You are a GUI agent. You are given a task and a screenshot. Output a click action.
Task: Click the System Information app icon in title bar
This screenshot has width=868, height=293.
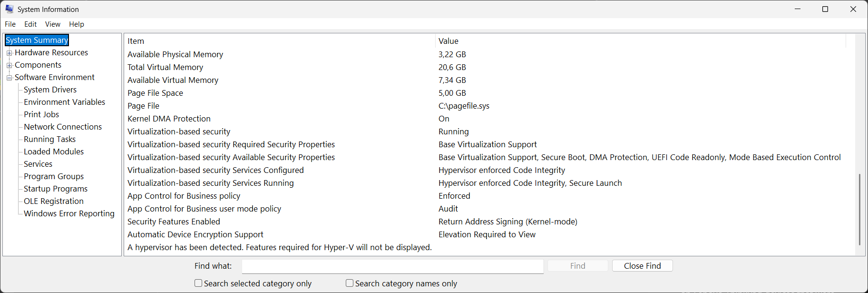9,9
